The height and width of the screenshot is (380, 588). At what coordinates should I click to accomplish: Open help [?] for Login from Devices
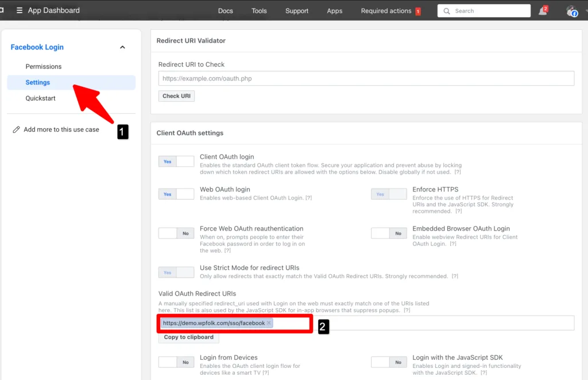coord(265,373)
